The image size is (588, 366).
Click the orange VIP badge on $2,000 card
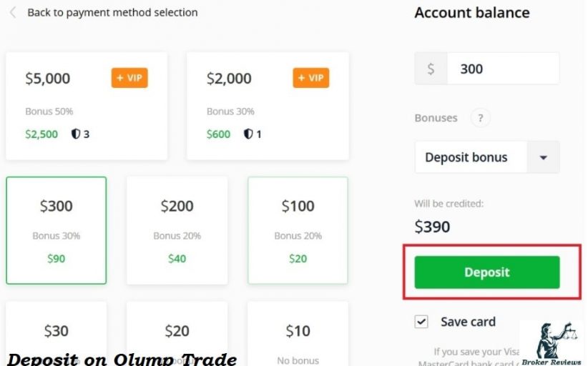[x=311, y=78]
